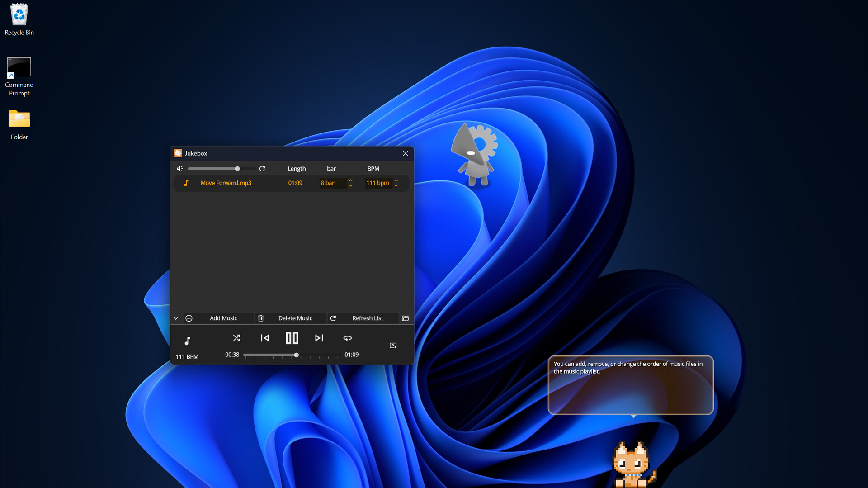Click the music note icon of Move Forward.mp3

coord(186,183)
